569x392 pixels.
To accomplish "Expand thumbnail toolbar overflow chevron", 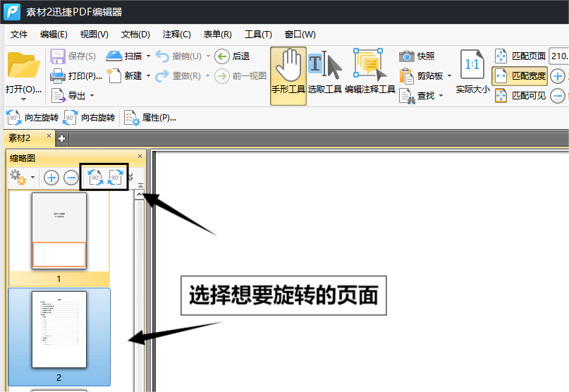I will click(x=131, y=177).
